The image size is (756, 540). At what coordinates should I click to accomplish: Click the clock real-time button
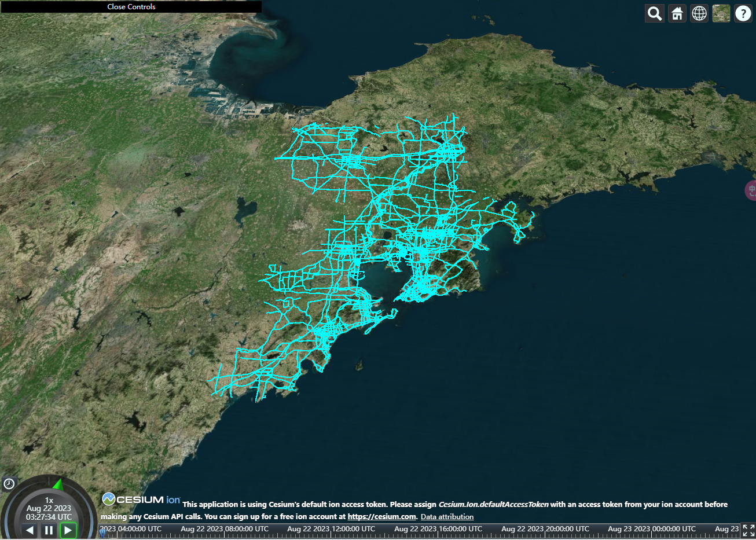point(9,484)
